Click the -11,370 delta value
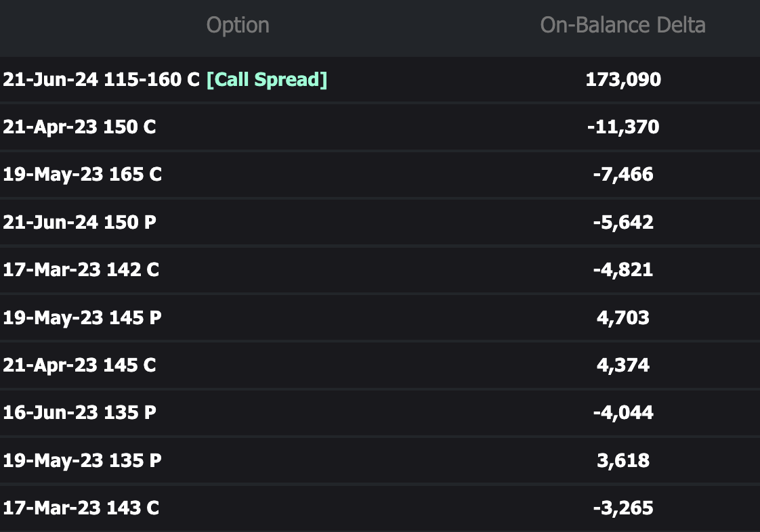The image size is (760, 532). [622, 127]
